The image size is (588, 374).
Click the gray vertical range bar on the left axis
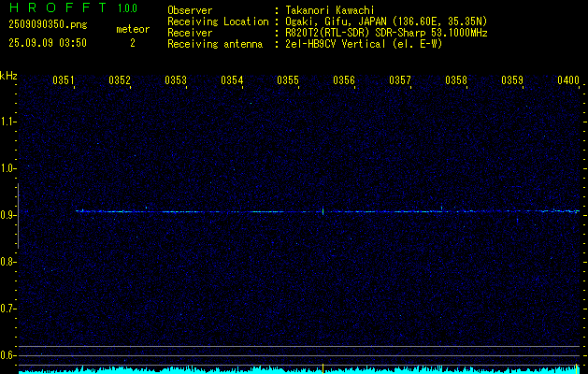18,216
